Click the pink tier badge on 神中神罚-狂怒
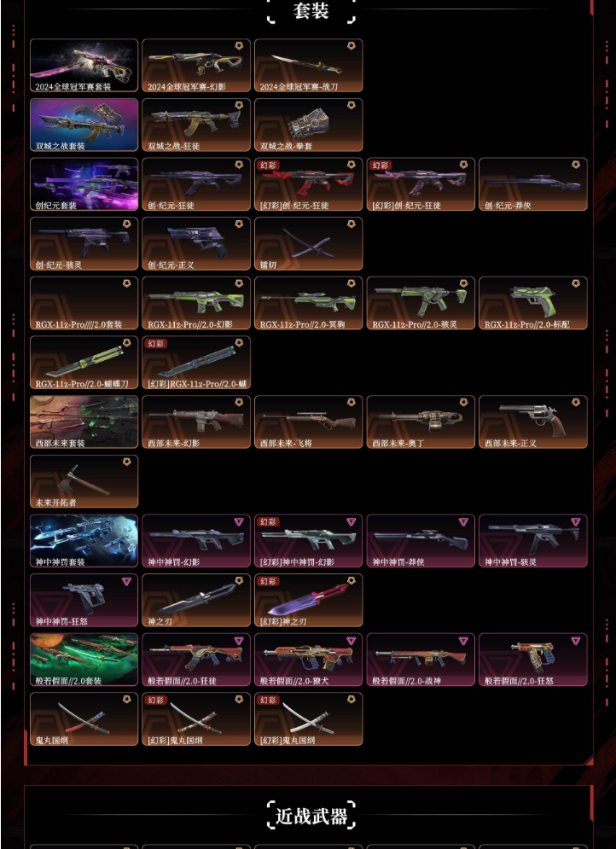Image resolution: width=616 pixels, height=849 pixels. tap(126, 581)
